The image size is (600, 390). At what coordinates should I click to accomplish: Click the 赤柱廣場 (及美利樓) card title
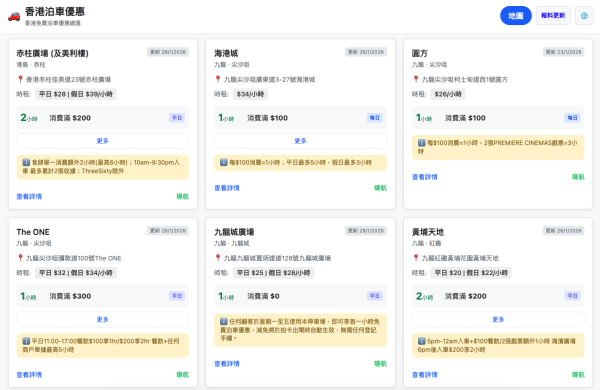[x=52, y=53]
